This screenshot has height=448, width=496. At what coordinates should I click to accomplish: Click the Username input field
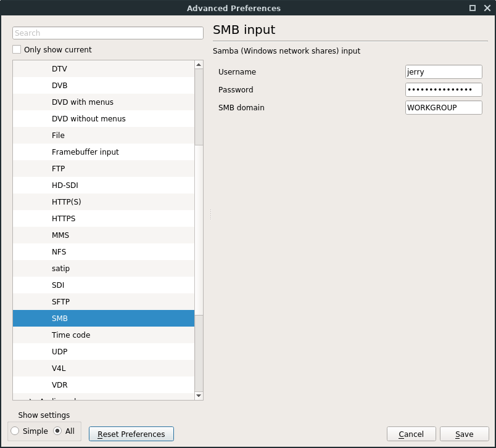coord(444,72)
